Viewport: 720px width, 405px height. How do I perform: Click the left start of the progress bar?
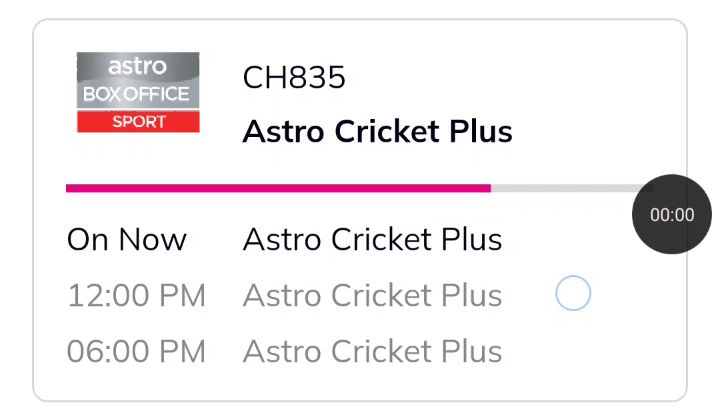[69, 188]
